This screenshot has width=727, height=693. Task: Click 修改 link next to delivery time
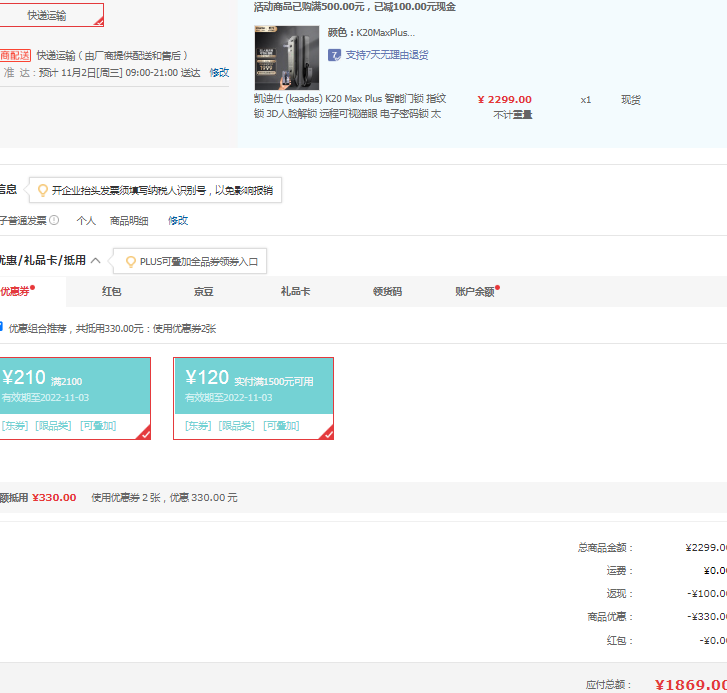[219, 73]
